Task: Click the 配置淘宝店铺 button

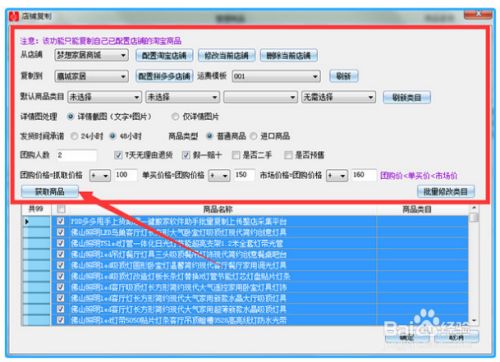Action: click(164, 55)
